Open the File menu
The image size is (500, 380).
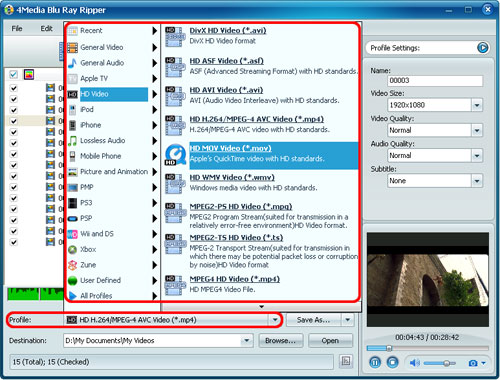point(17,29)
